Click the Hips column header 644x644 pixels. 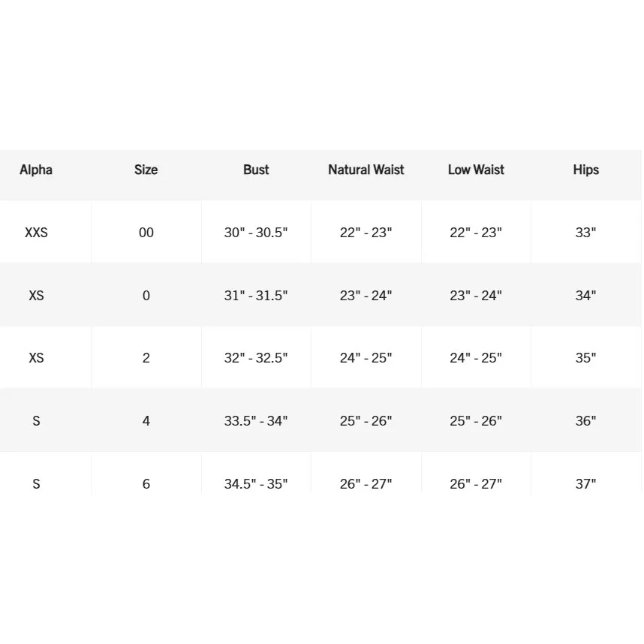tap(585, 170)
